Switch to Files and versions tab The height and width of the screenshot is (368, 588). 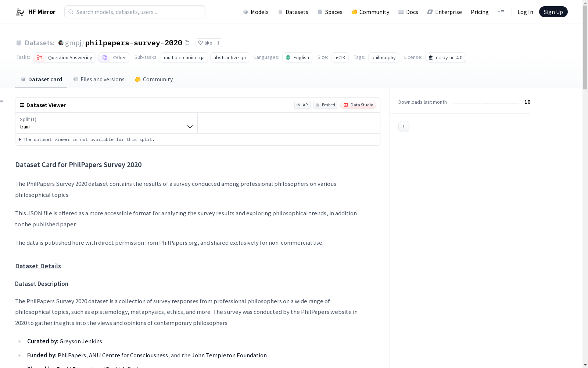(98, 79)
